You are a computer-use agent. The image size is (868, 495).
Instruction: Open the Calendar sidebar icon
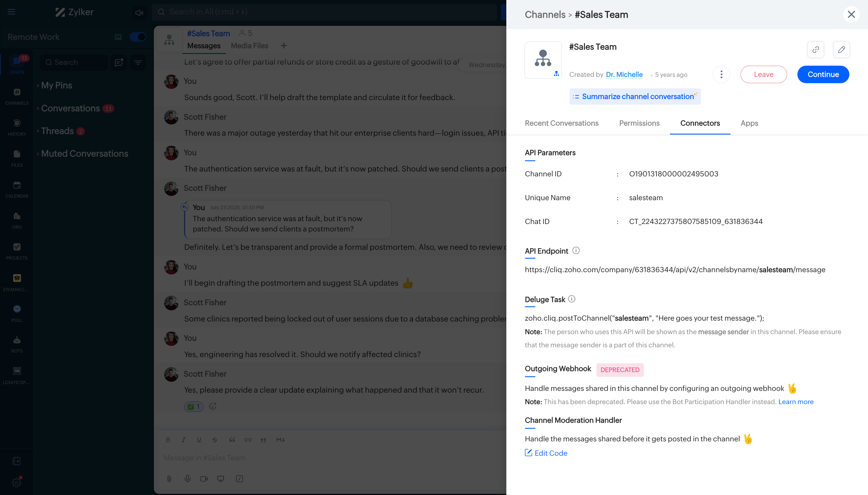pos(17,189)
